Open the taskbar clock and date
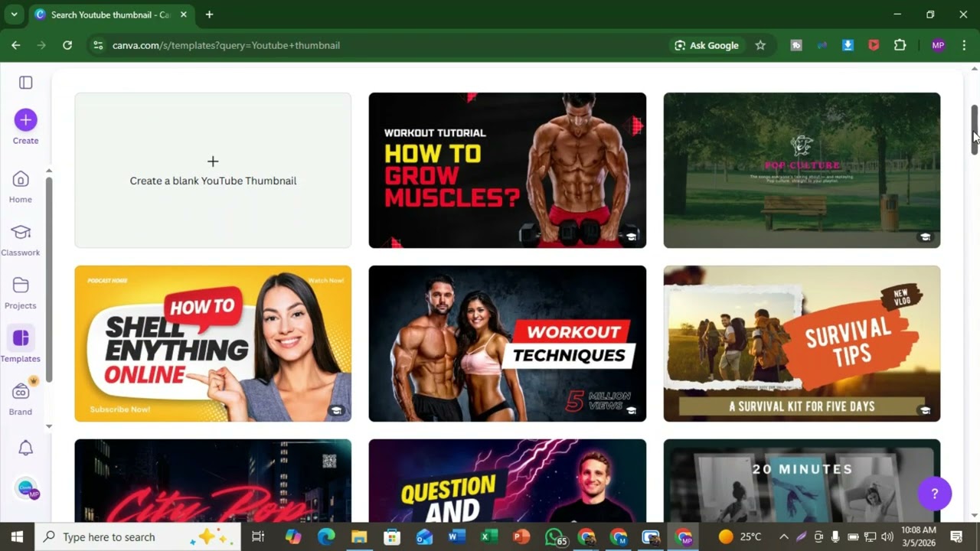This screenshot has height=551, width=980. point(919,536)
